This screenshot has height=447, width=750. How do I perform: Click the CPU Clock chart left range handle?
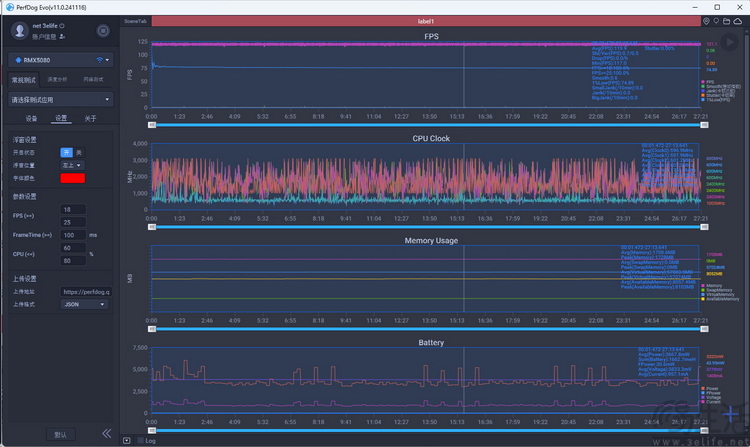coord(152,227)
